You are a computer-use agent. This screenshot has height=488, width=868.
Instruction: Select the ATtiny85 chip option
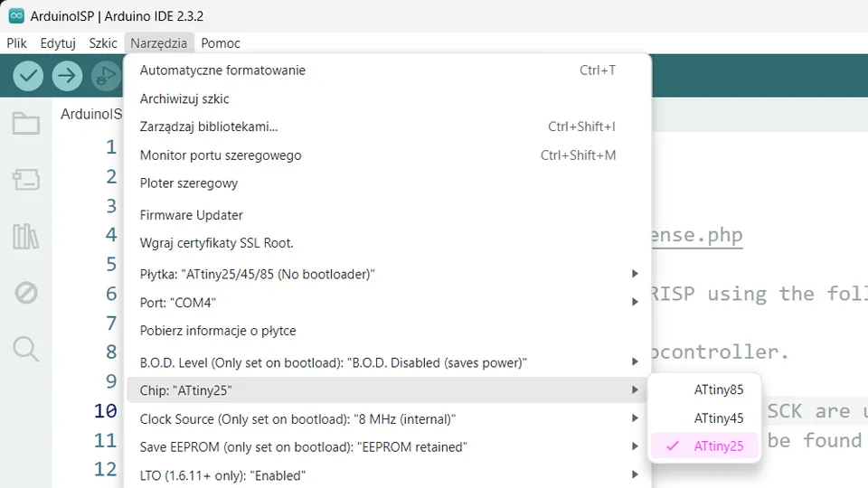tap(718, 389)
